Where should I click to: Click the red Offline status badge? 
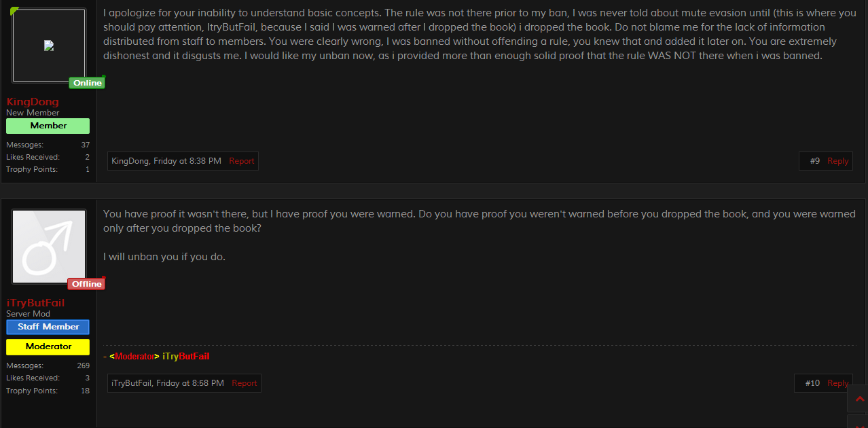(87, 284)
